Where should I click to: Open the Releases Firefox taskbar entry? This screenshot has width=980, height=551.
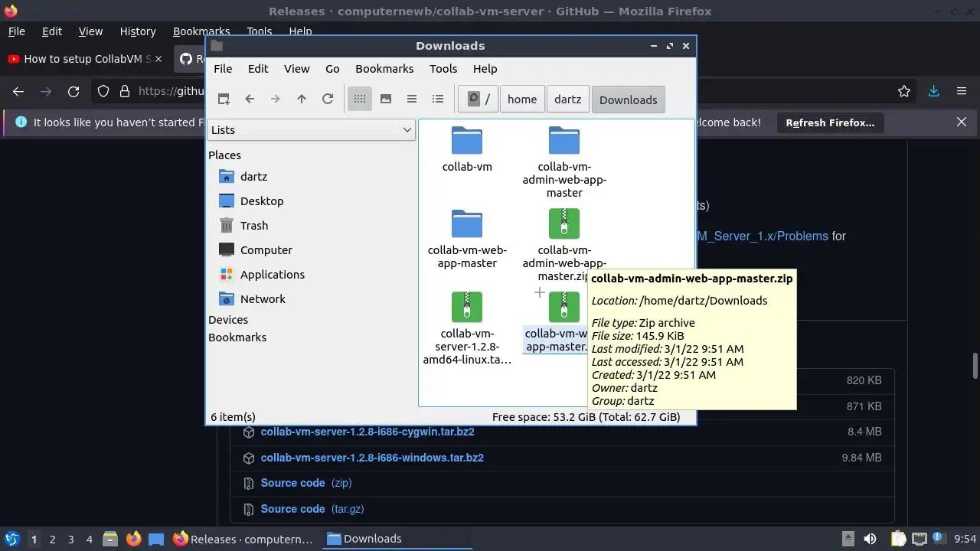click(x=243, y=539)
